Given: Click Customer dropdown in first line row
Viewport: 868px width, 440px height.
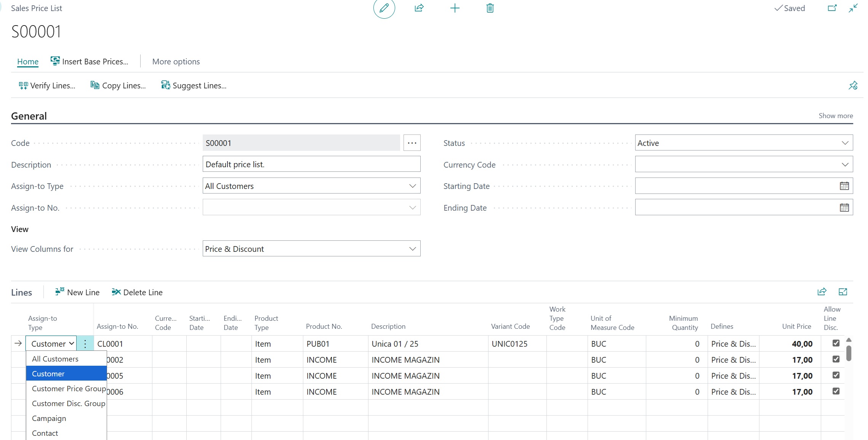Looking at the screenshot, I should (51, 344).
